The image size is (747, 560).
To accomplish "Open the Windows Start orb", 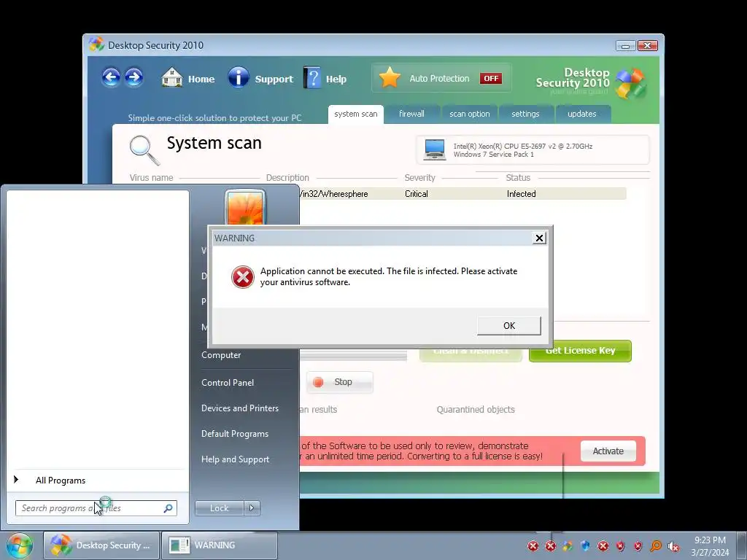I will tap(20, 545).
